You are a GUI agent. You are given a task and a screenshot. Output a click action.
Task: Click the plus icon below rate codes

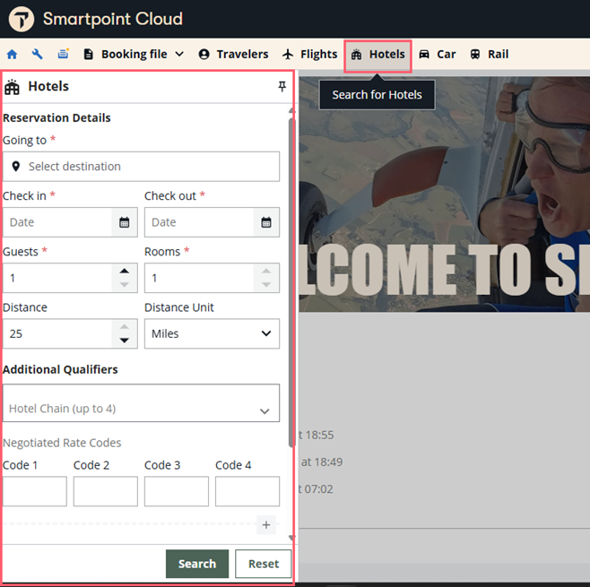coord(266,525)
